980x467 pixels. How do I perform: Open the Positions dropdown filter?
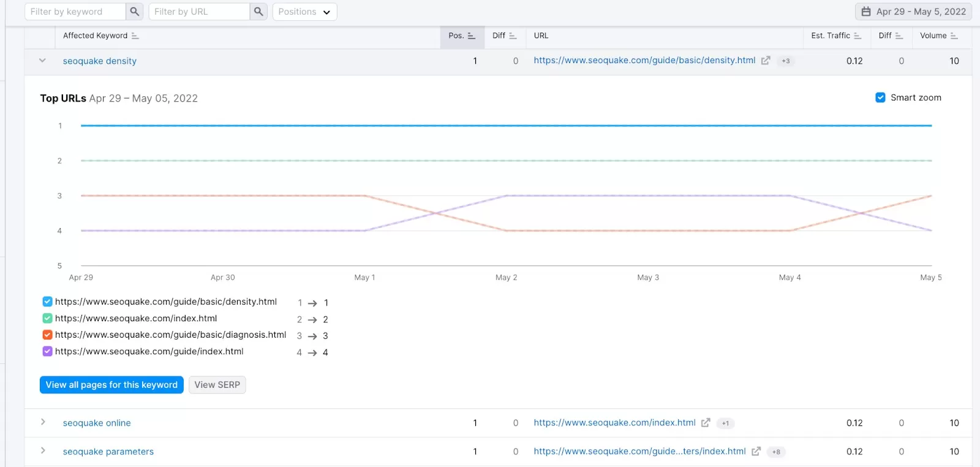click(304, 12)
